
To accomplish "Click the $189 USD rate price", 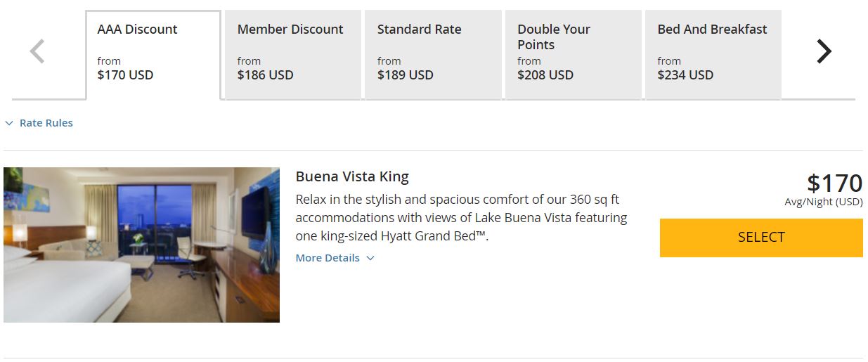I will 406,75.
